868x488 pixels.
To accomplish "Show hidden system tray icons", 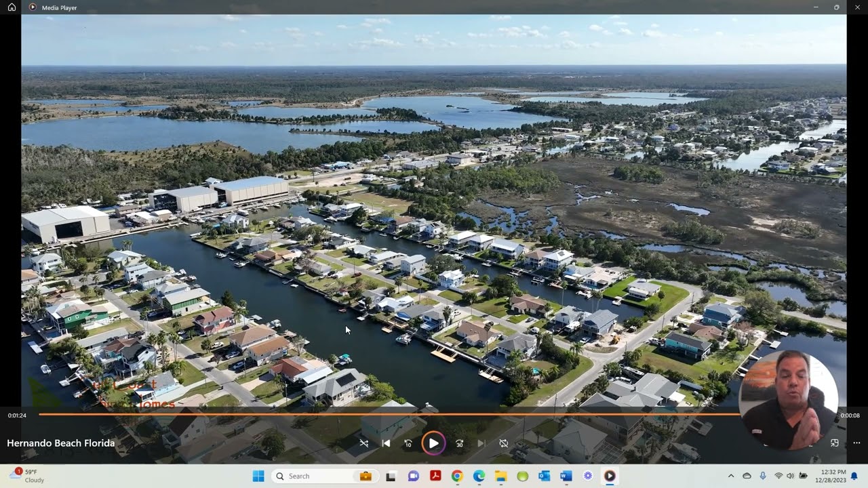I will [731, 476].
